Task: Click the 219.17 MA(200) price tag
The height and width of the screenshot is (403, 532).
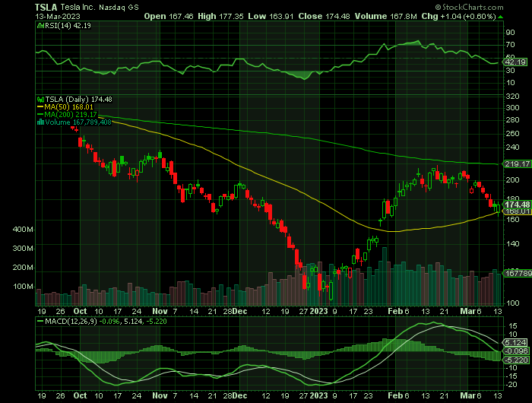Action: (x=518, y=164)
